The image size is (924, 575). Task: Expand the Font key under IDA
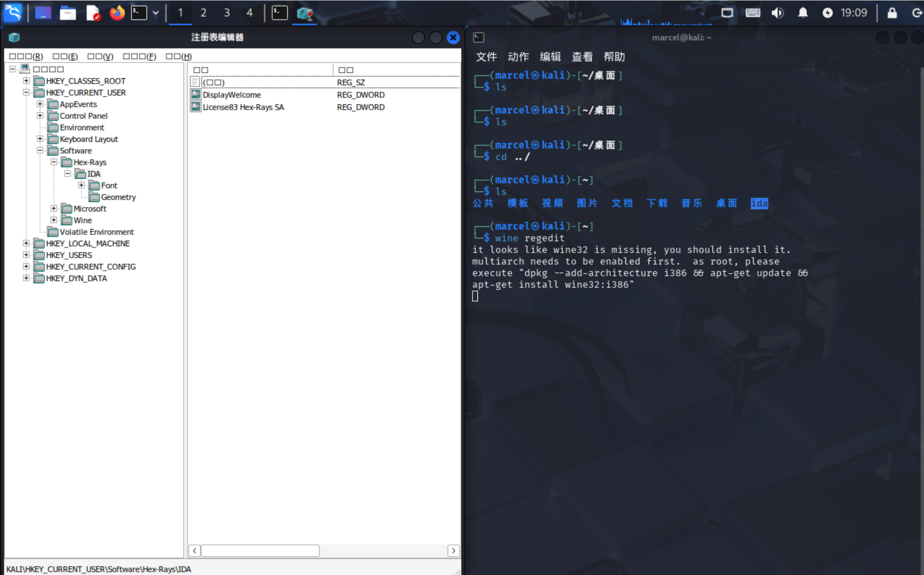[81, 185]
